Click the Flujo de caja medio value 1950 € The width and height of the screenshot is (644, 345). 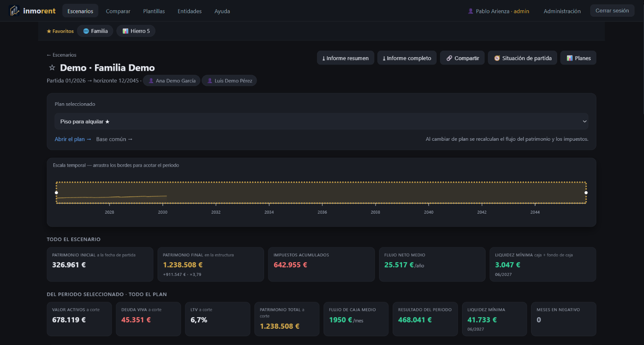(x=341, y=319)
